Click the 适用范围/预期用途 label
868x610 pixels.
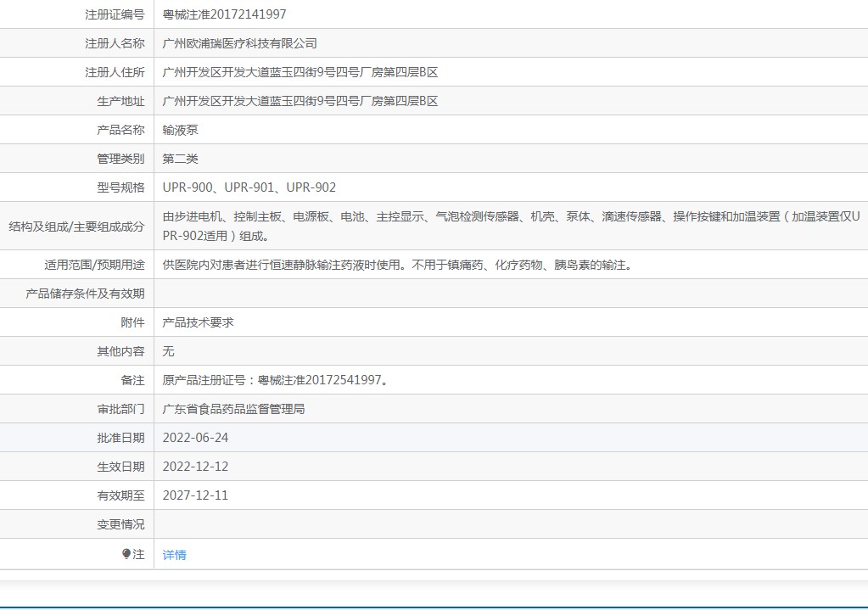[95, 266]
